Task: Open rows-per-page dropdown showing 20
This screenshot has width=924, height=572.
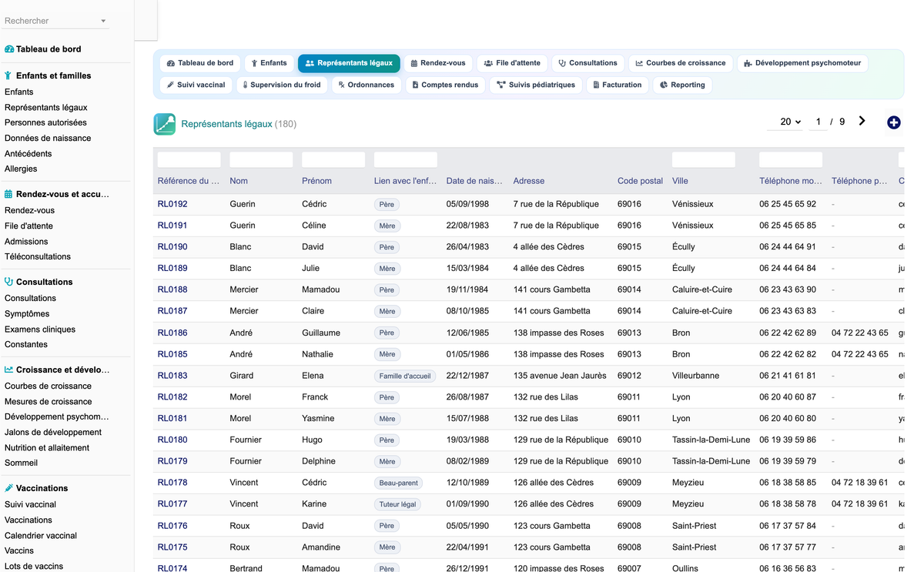Action: coord(790,122)
